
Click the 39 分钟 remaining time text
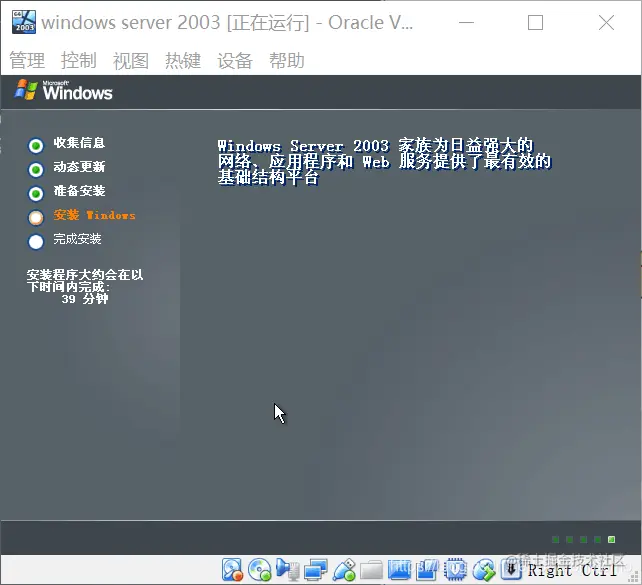tap(85, 299)
